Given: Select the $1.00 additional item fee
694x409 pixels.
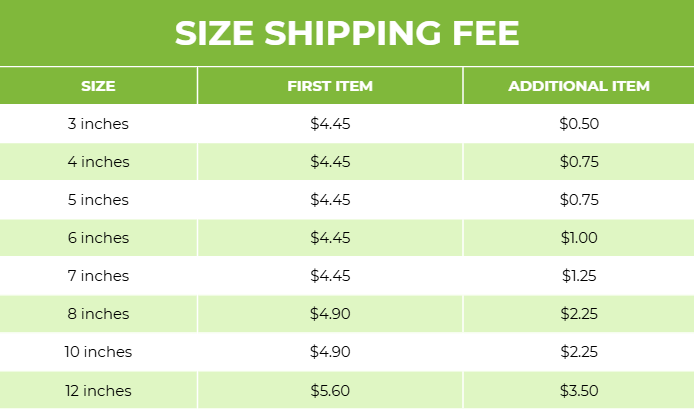Looking at the screenshot, I should click(579, 238).
